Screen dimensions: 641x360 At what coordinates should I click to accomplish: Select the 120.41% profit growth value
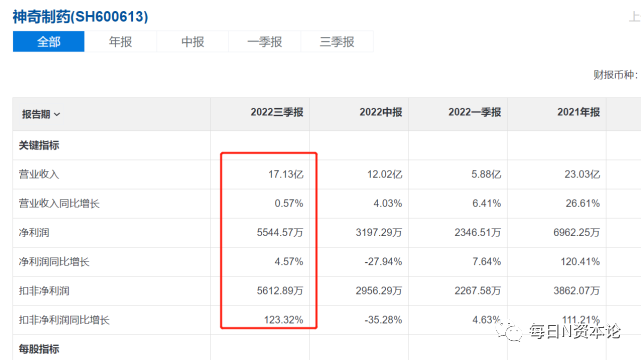tap(580, 262)
